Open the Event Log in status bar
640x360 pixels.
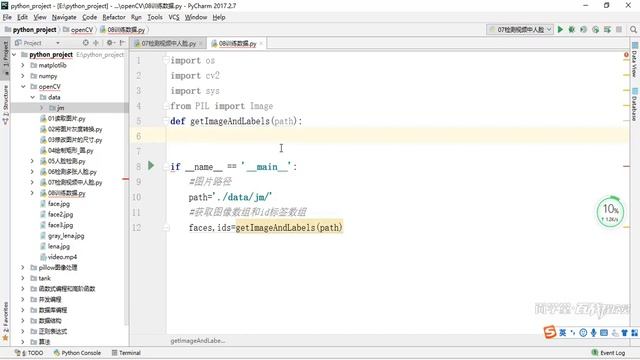pyautogui.click(x=608, y=353)
